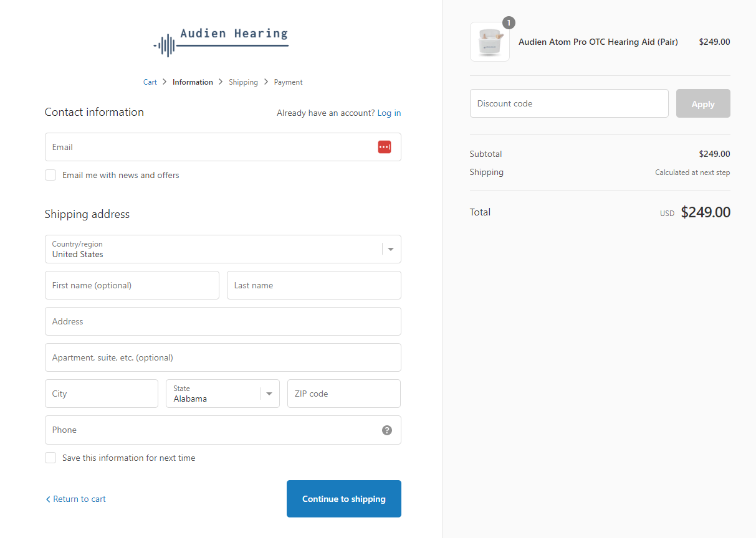Apply the discount code button
This screenshot has height=538, width=756.
click(702, 104)
